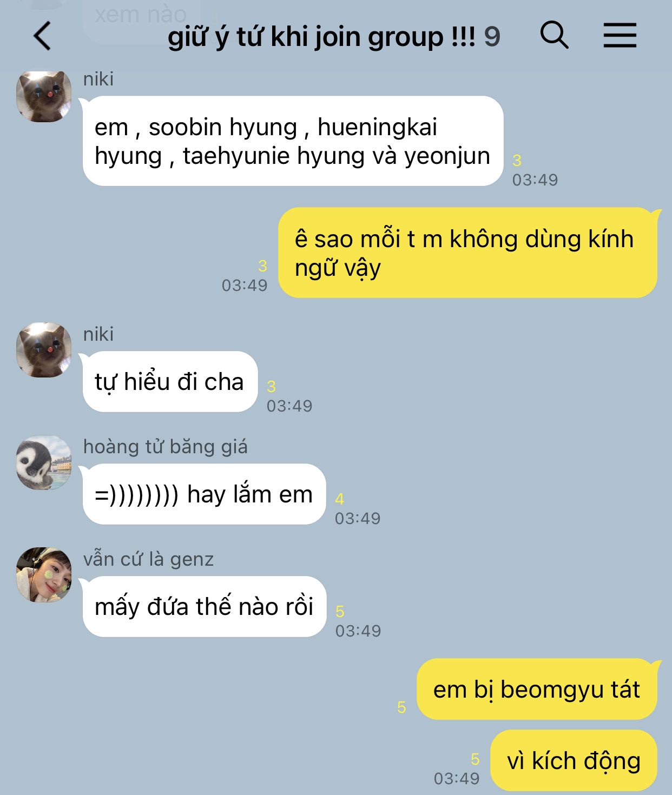The height and width of the screenshot is (795, 672).
Task: Tap the back arrow in the chat header
Action: point(42,36)
